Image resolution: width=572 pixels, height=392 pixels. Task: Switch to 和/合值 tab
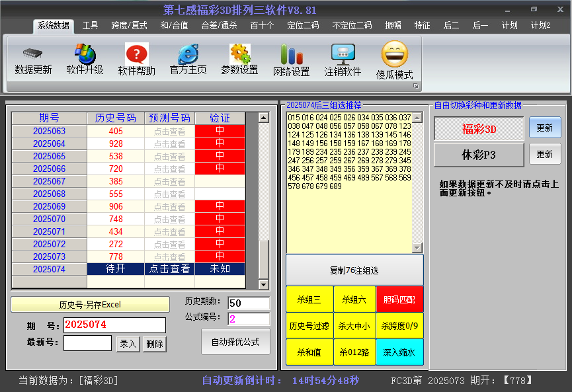(x=175, y=26)
